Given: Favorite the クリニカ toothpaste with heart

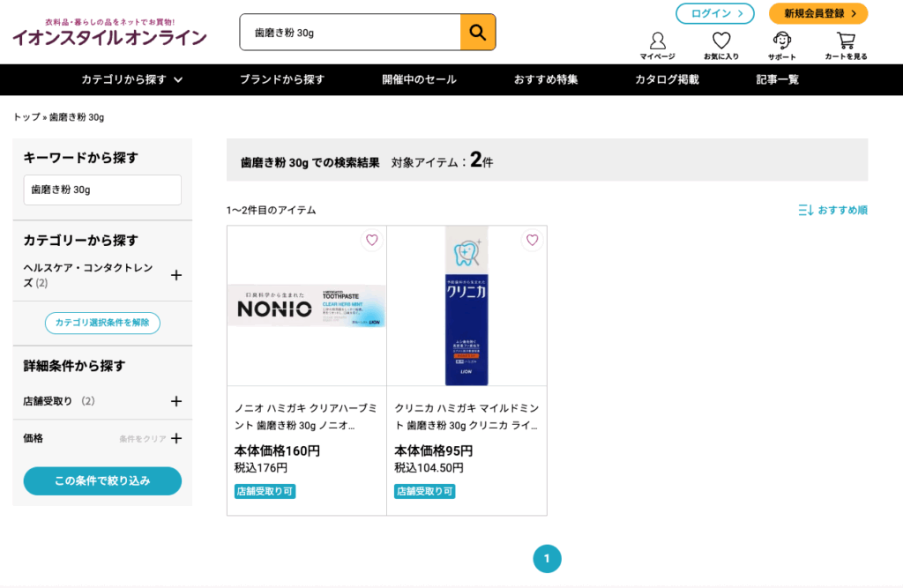Looking at the screenshot, I should (532, 240).
